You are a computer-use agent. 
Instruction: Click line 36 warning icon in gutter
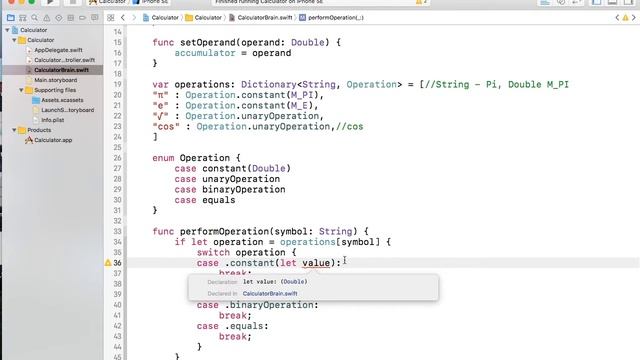[108, 263]
